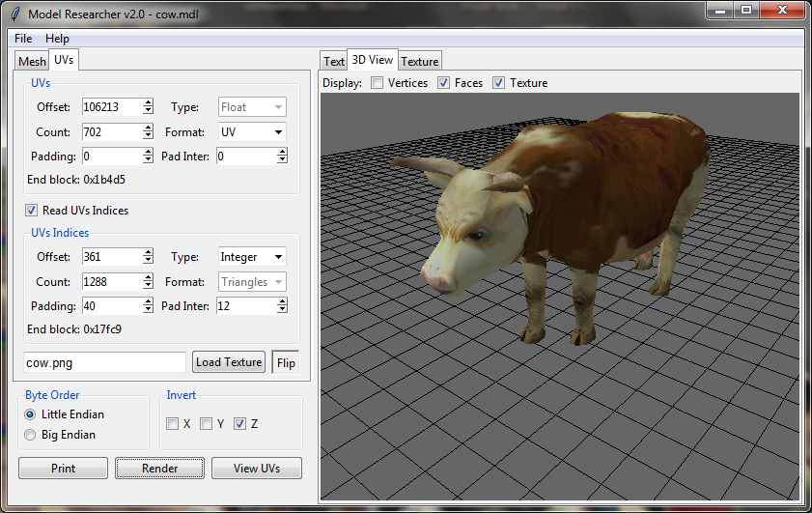
Task: Click the UVs Offset input field
Action: (112, 106)
